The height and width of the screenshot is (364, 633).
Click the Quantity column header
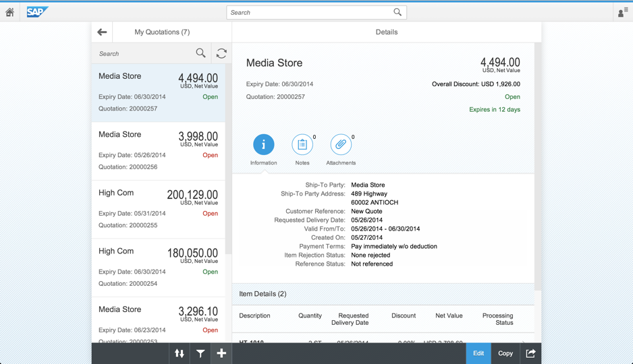pos(310,315)
